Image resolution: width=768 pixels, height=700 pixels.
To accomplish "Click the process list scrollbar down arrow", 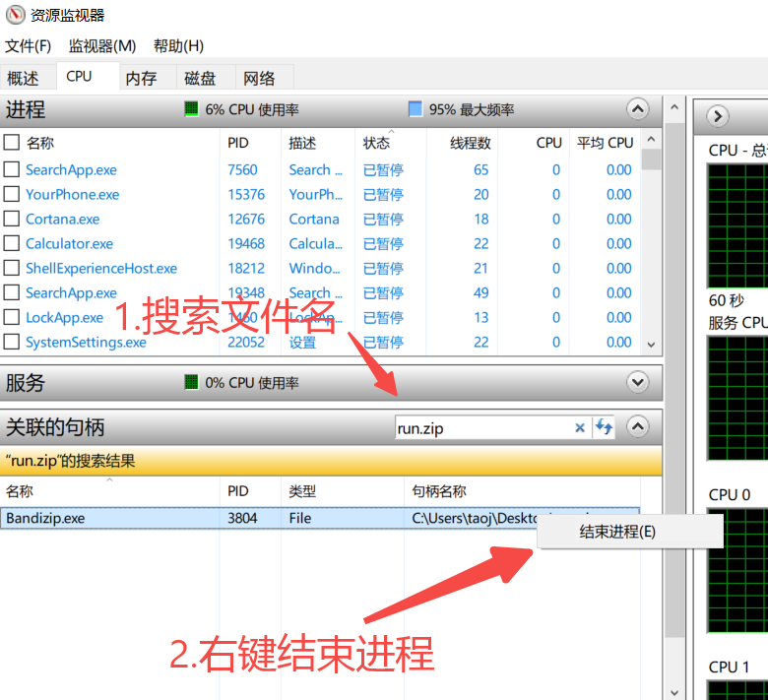I will [651, 345].
